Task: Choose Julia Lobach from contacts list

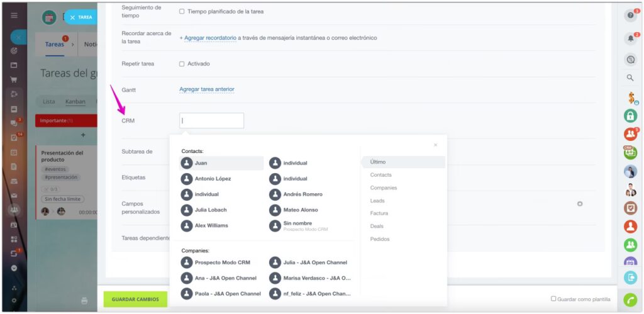Action: [x=210, y=210]
